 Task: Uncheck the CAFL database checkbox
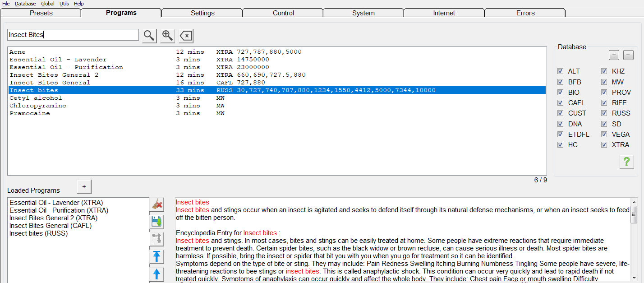tap(561, 103)
